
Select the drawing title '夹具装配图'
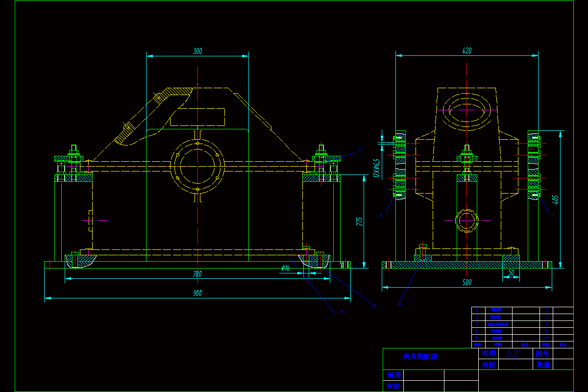[x=420, y=356]
